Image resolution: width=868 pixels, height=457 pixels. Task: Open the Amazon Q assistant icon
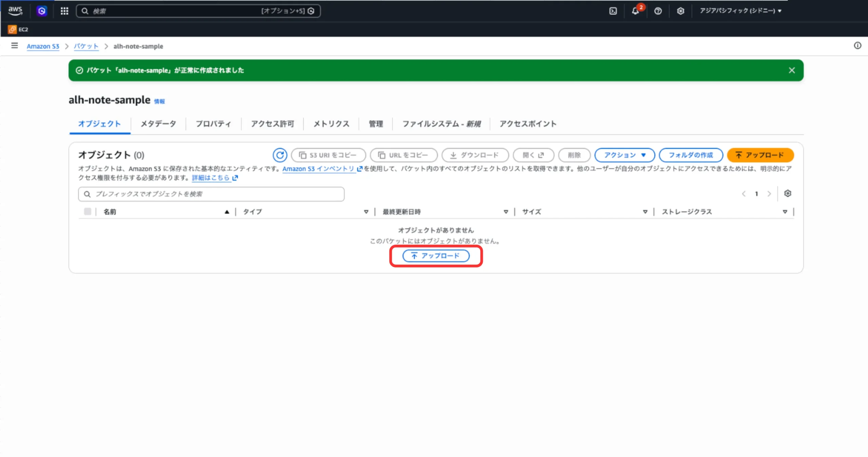tap(42, 11)
